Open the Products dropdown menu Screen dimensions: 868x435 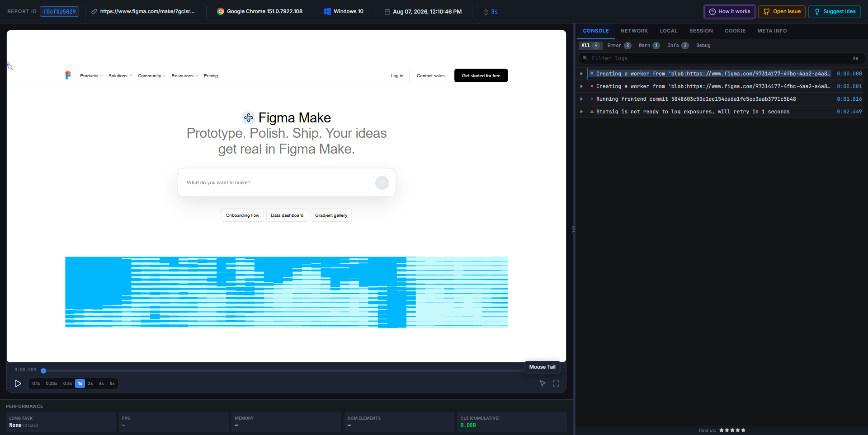pyautogui.click(x=91, y=76)
